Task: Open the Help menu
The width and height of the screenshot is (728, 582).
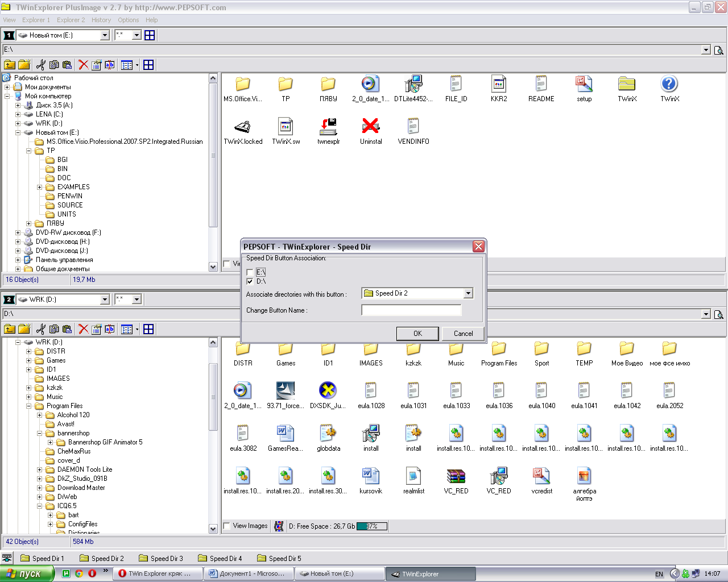Action: pyautogui.click(x=151, y=20)
